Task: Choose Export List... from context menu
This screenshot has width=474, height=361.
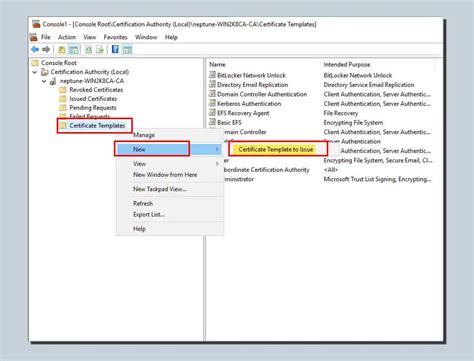Action: (x=149, y=215)
